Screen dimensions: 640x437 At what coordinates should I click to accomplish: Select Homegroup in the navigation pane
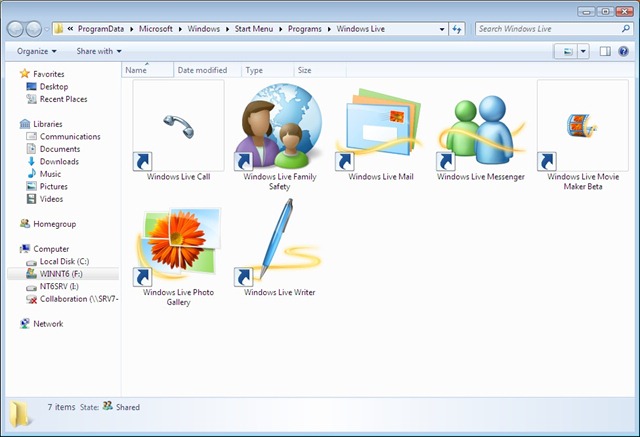pos(54,224)
